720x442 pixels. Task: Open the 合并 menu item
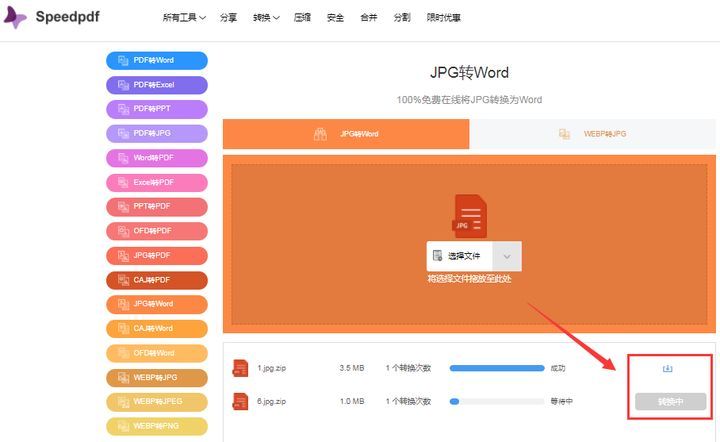[369, 17]
